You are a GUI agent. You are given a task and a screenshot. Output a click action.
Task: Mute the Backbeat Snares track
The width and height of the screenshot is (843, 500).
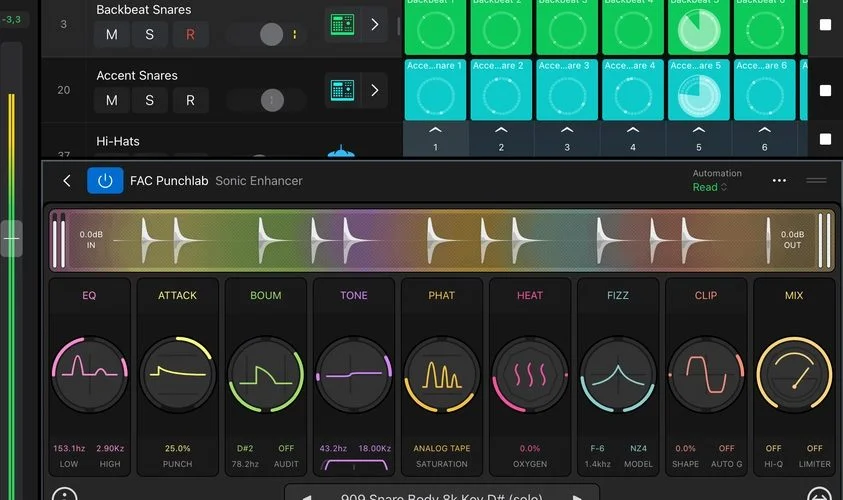coord(112,34)
